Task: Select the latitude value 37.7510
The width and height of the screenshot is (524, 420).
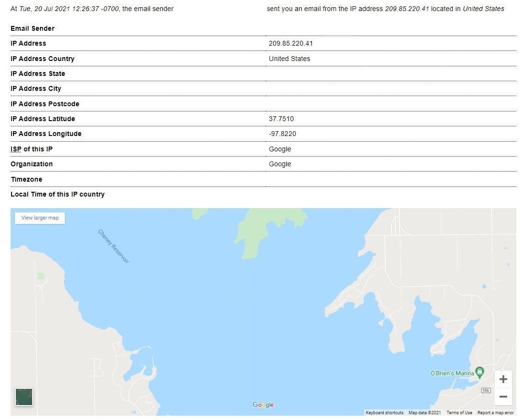Action: [281, 119]
